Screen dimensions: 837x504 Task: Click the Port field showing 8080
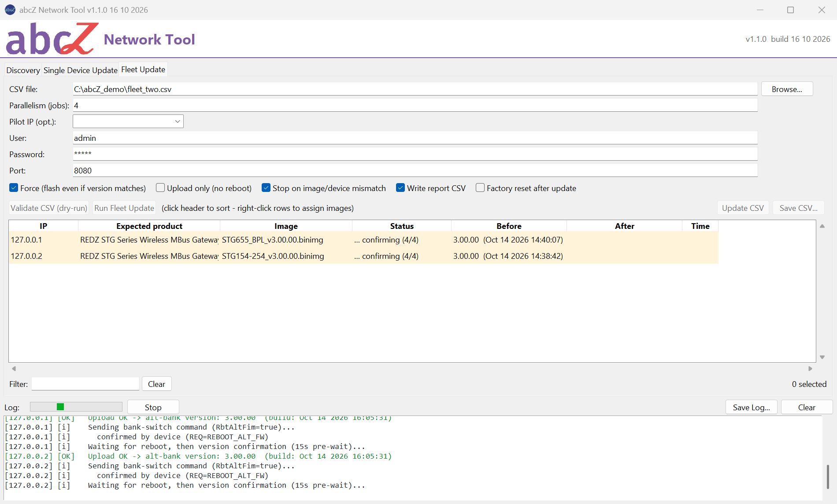(x=415, y=170)
